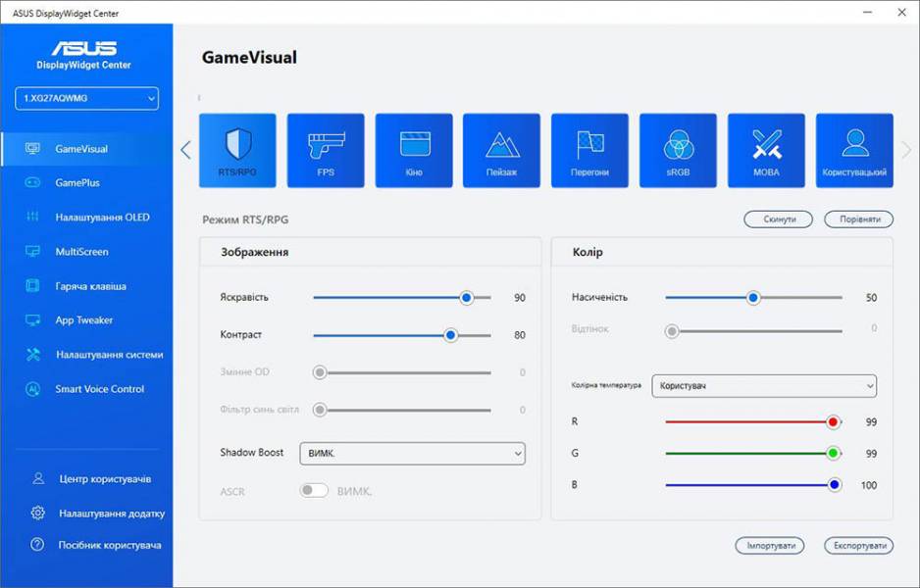Click the Експортувати button
The height and width of the screenshot is (588, 920).
858,546
